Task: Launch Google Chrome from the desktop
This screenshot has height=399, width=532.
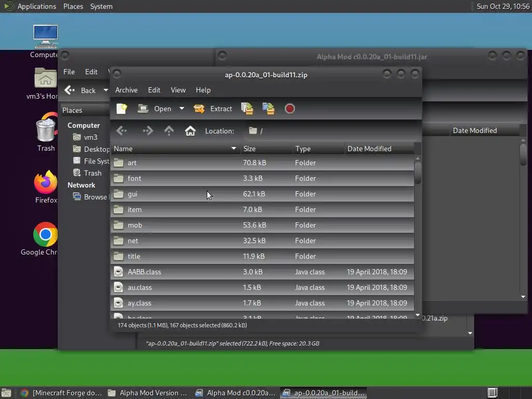Action: (41, 239)
